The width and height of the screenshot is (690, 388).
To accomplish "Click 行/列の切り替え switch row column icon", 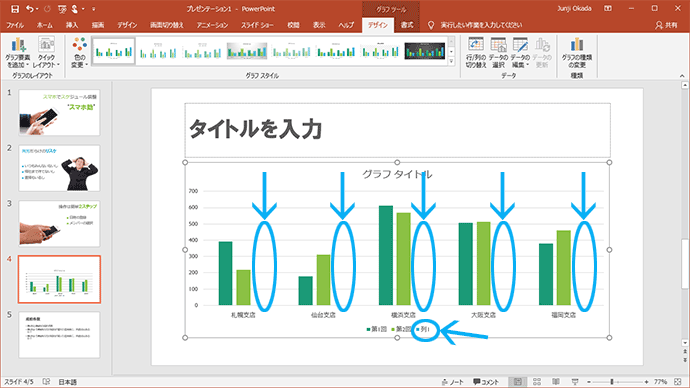I will [476, 52].
